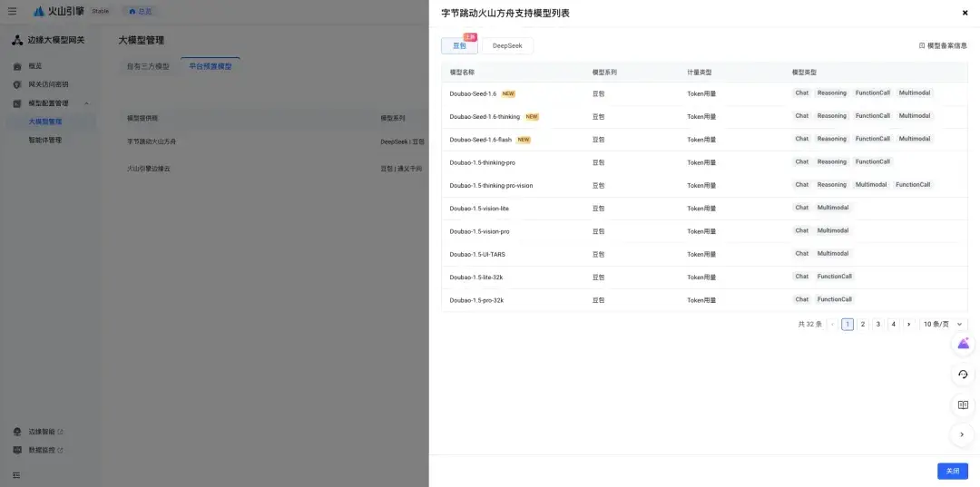980x487 pixels.
Task: Click the Volcano Engine logo
Action: [59, 11]
